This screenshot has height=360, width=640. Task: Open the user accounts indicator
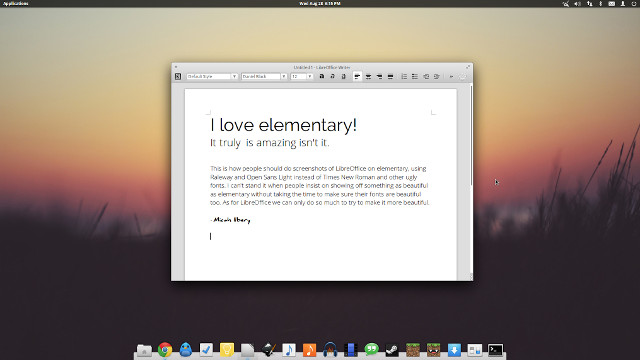[x=623, y=4]
